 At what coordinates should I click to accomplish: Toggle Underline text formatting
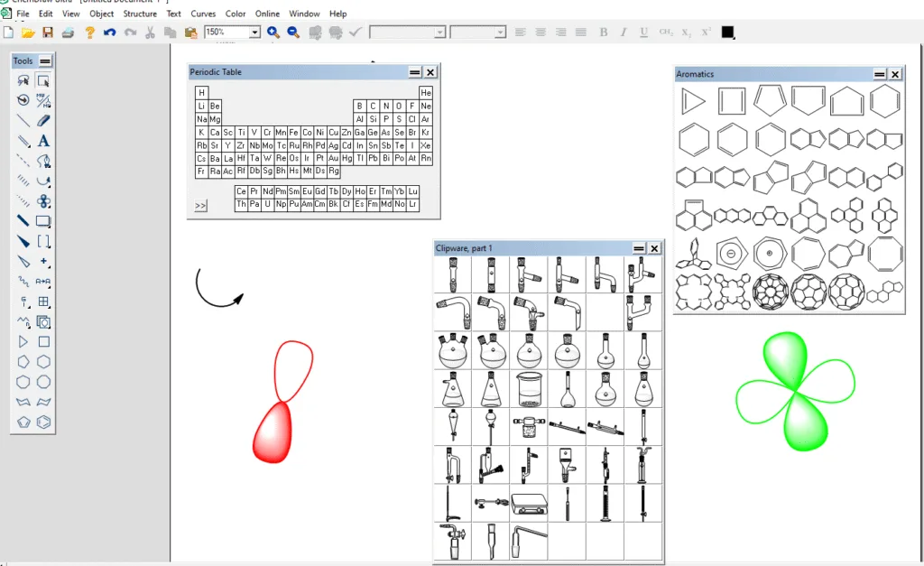coord(643,32)
